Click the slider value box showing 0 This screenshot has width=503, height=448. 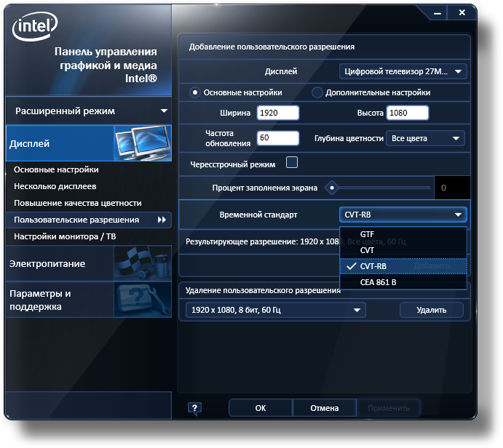[x=452, y=188]
